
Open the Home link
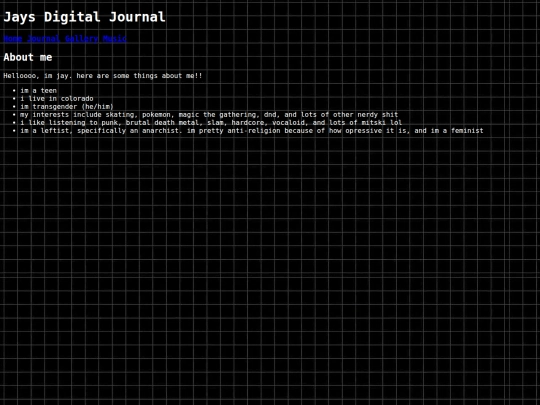click(x=13, y=39)
